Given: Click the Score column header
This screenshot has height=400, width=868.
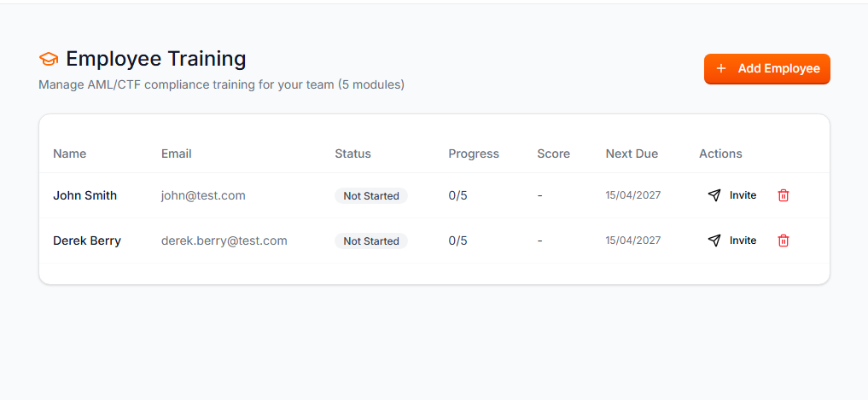Looking at the screenshot, I should click(x=553, y=154).
